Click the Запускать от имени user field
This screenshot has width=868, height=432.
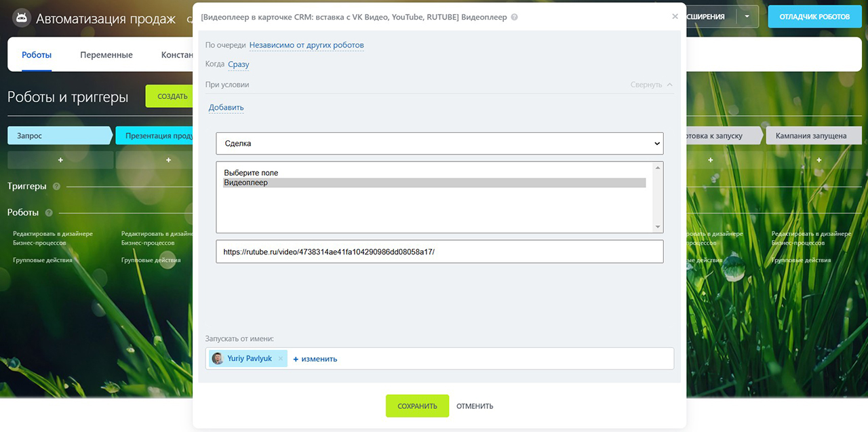(439, 359)
